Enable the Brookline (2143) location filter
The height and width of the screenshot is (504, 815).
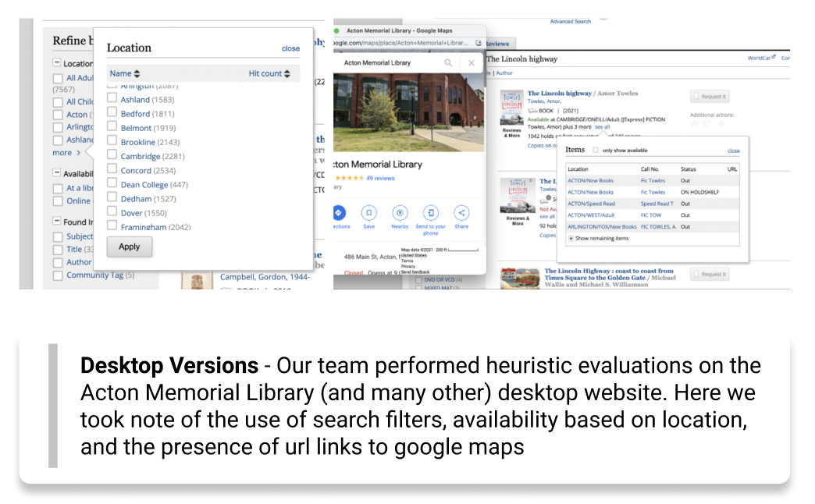(x=112, y=140)
